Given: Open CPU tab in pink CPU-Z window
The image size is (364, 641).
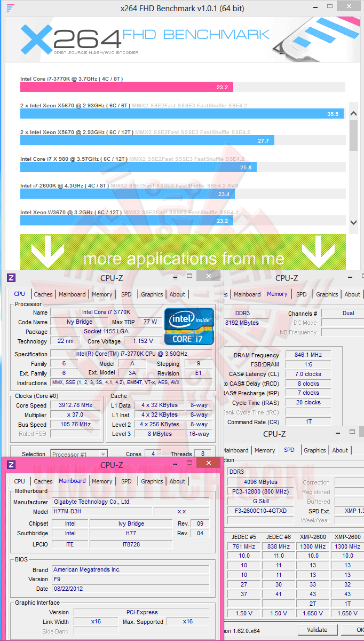Looking at the screenshot, I should [20, 481].
